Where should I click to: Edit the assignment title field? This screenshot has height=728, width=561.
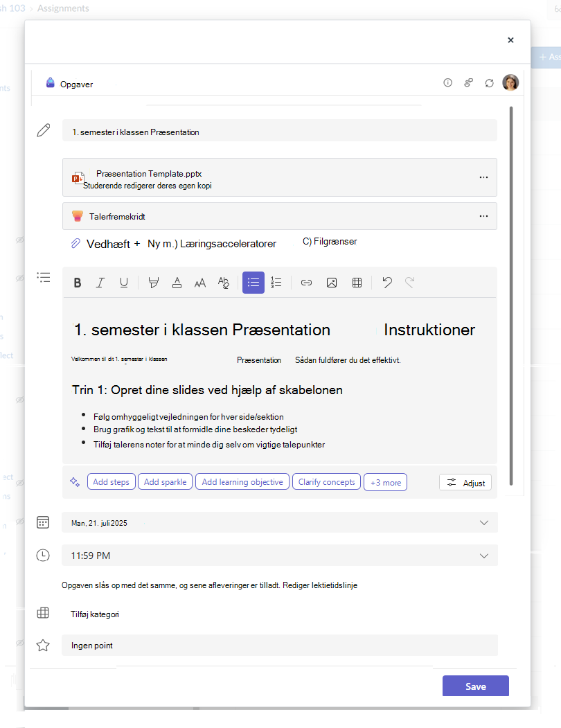(280, 132)
